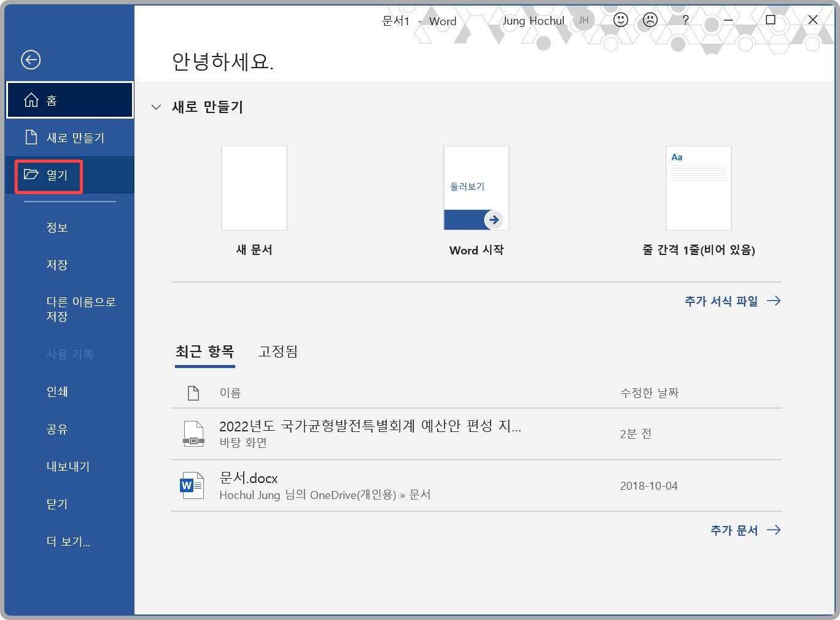Click the smiley feedback icon
The image size is (840, 620).
click(x=620, y=20)
